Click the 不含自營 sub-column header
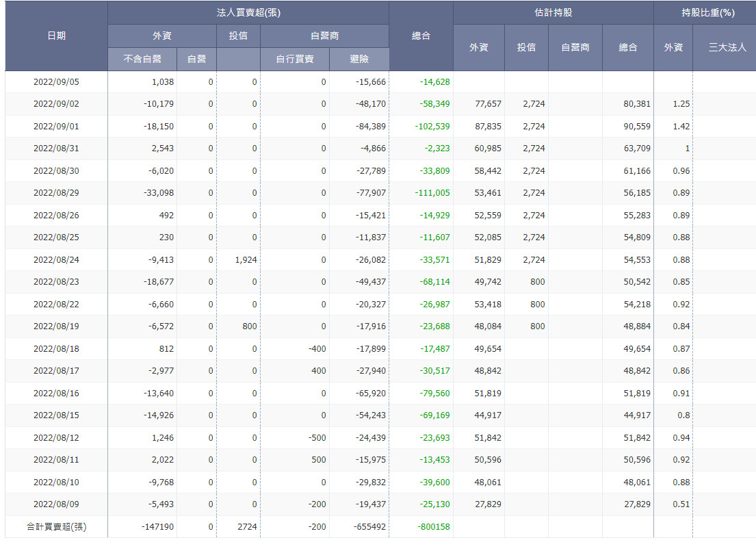 (x=142, y=59)
